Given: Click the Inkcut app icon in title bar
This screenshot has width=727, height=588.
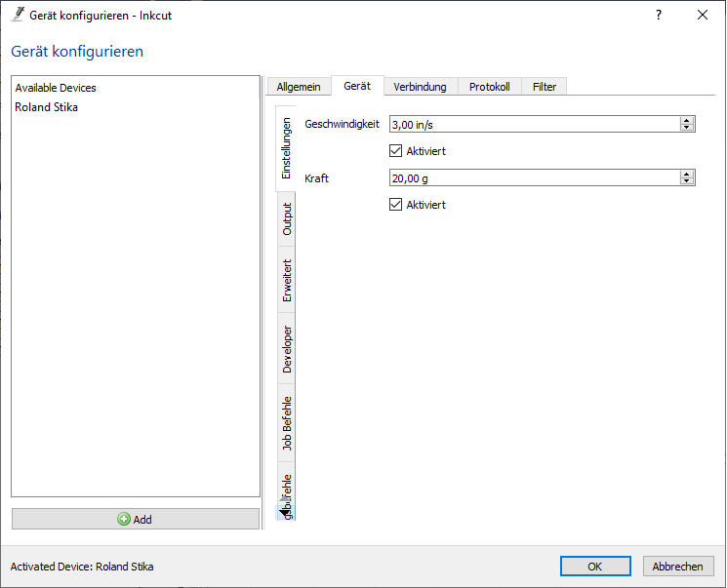Looking at the screenshot, I should coord(17,16).
